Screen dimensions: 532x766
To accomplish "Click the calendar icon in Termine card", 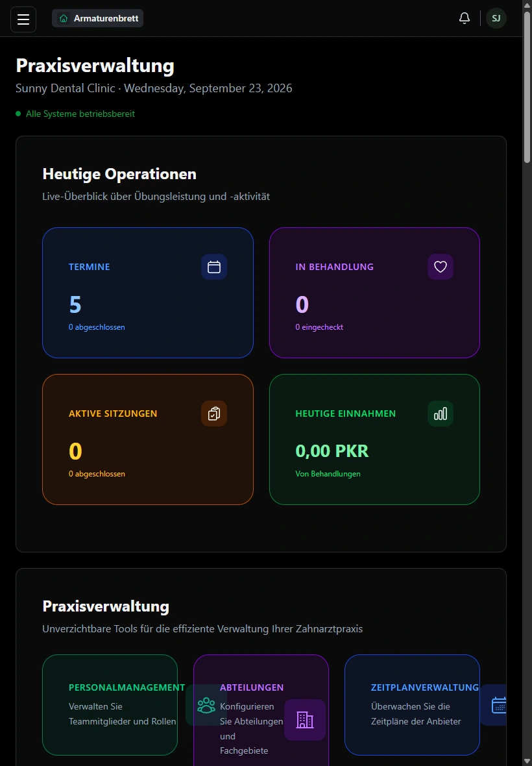I will click(214, 267).
